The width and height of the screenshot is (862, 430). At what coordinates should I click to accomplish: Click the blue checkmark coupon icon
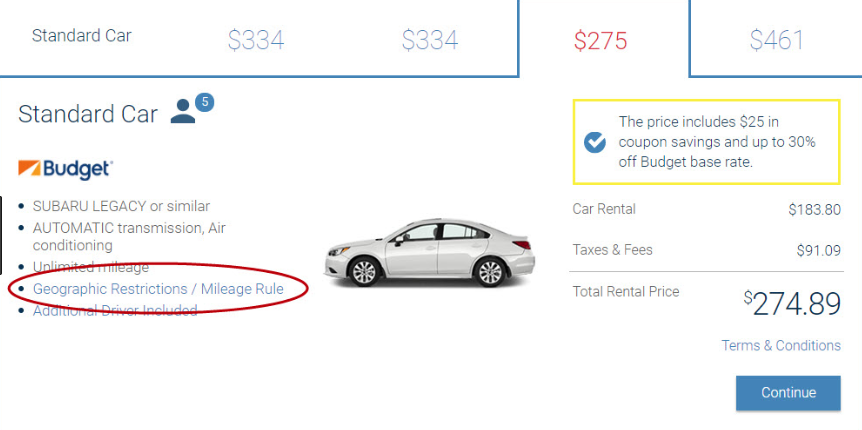point(595,142)
